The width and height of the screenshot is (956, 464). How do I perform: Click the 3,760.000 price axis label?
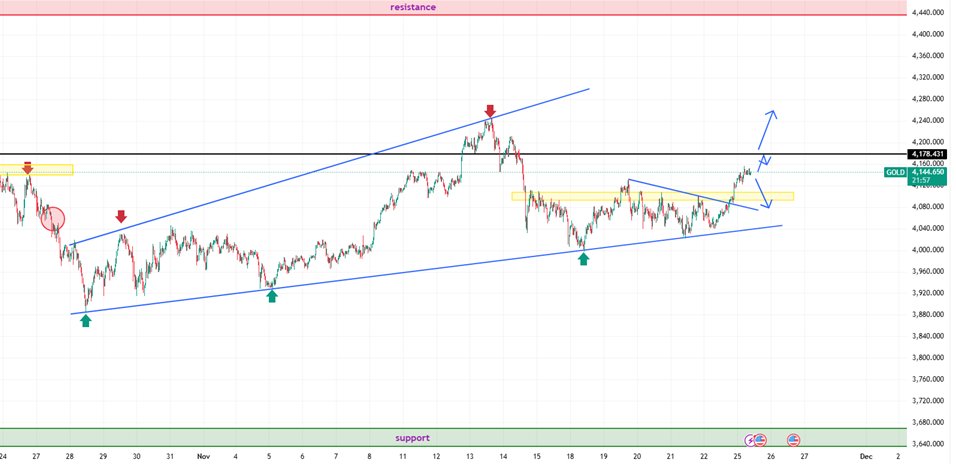[930, 379]
